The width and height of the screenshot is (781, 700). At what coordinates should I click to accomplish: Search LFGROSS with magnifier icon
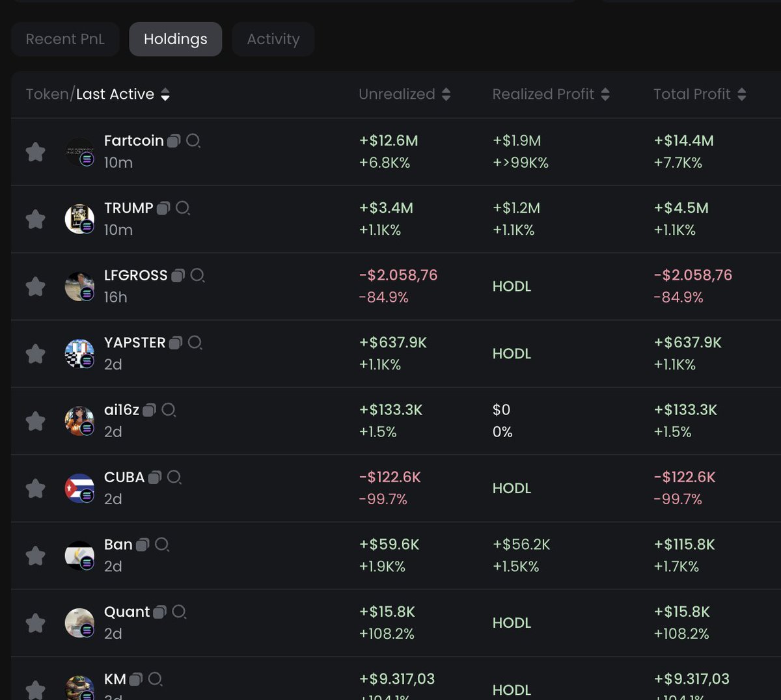197,275
